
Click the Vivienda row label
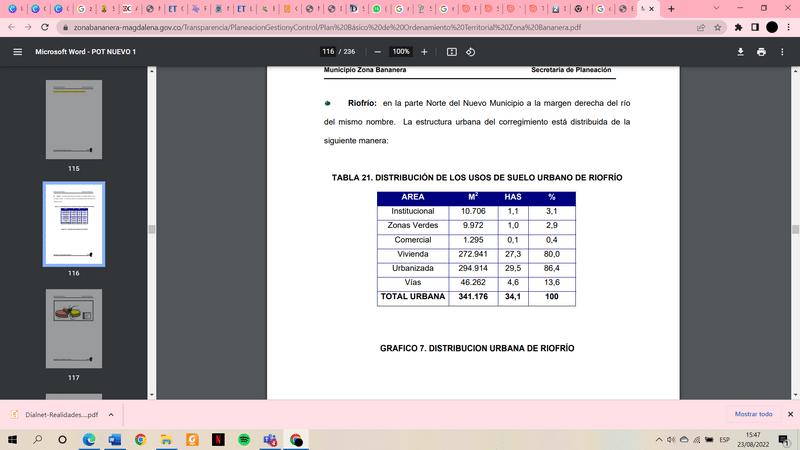(413, 254)
